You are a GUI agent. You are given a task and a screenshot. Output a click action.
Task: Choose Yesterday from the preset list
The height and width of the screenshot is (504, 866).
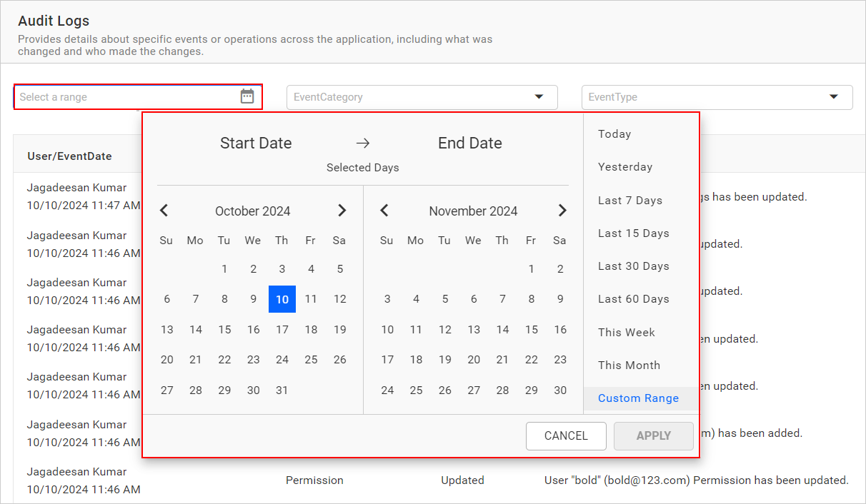pyautogui.click(x=625, y=166)
